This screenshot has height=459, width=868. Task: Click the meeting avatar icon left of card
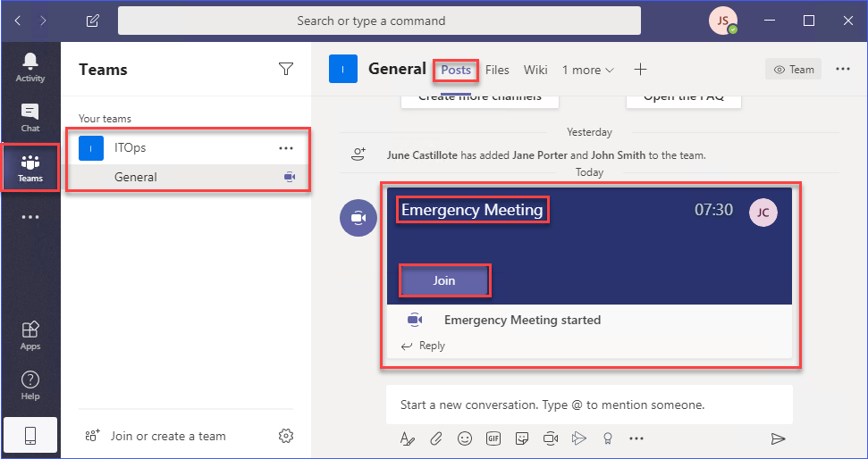coord(358,218)
